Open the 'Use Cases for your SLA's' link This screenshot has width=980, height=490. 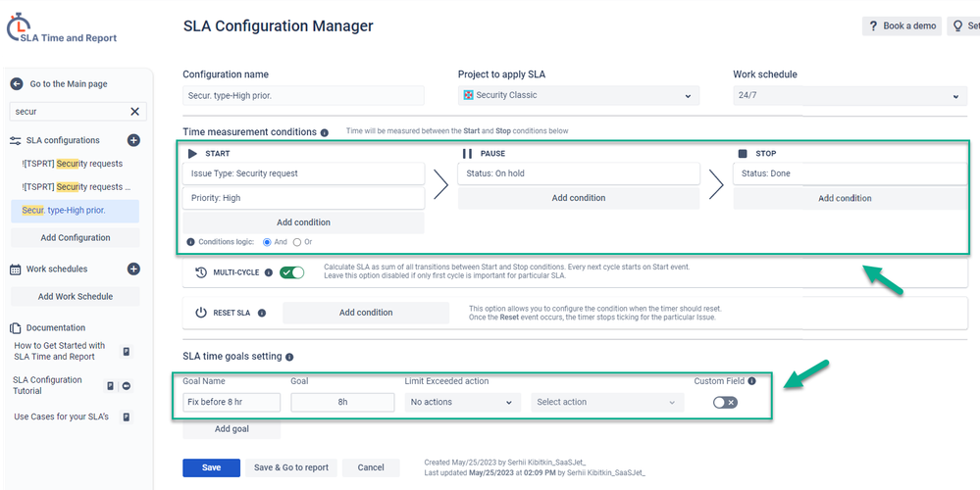[x=61, y=416]
